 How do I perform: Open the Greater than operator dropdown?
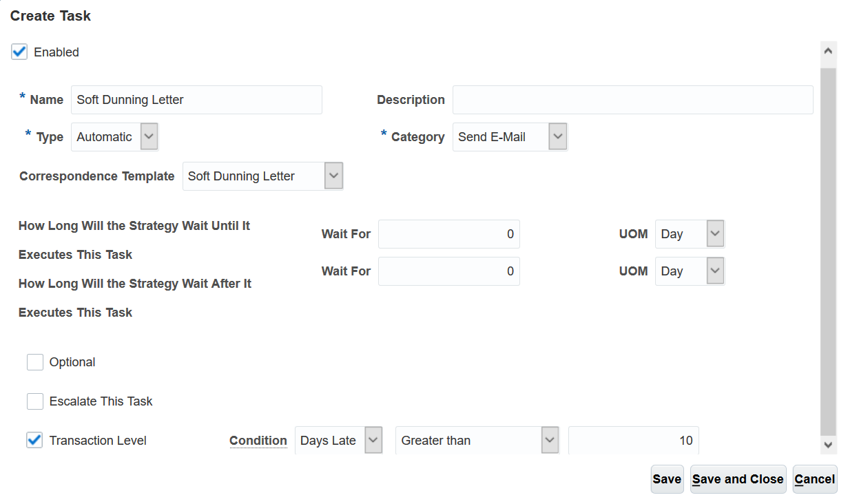pyautogui.click(x=550, y=441)
